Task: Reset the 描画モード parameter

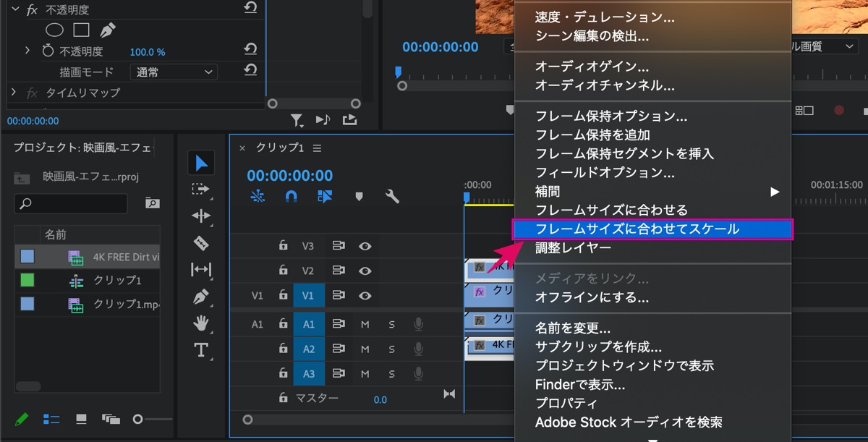Action: [250, 70]
